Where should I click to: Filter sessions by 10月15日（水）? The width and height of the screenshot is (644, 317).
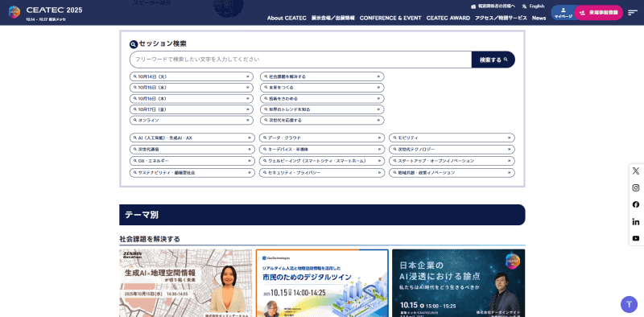coord(192,88)
